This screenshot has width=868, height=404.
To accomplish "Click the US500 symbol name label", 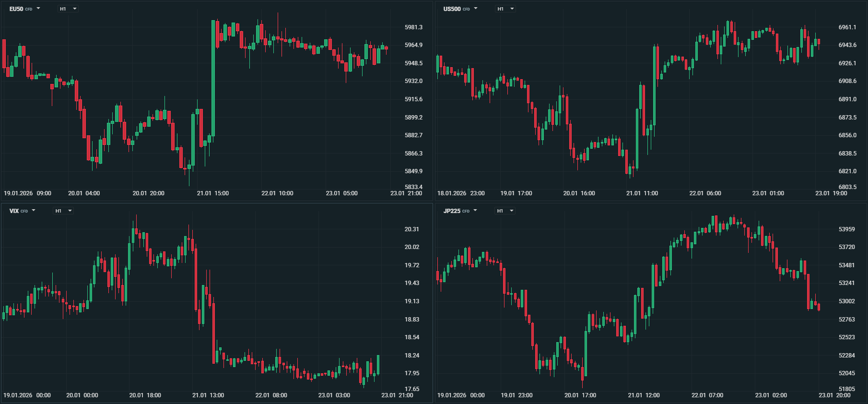I will click(x=452, y=9).
